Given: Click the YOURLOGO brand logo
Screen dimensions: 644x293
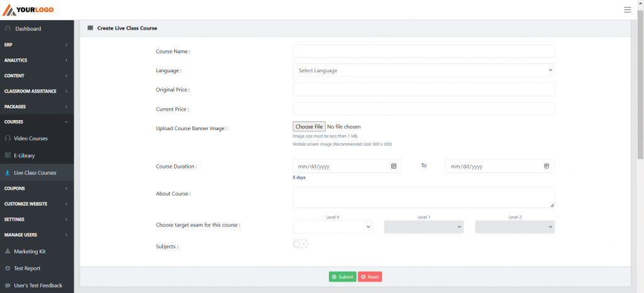Looking at the screenshot, I should (28, 10).
